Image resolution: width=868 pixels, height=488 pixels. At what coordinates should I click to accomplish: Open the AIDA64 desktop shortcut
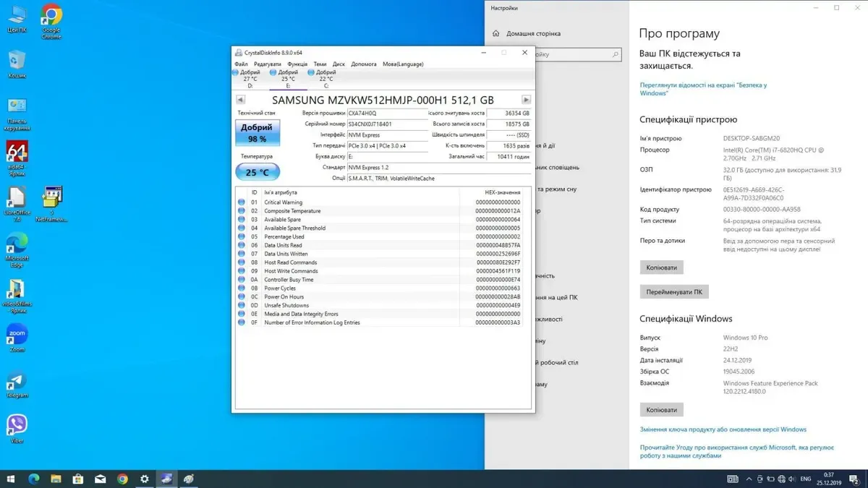(x=17, y=157)
